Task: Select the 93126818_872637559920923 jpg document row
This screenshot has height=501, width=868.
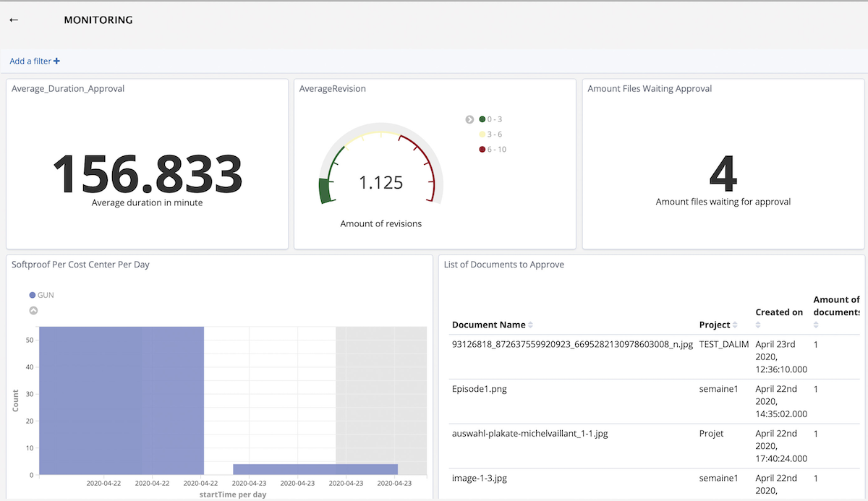Action: click(x=655, y=357)
